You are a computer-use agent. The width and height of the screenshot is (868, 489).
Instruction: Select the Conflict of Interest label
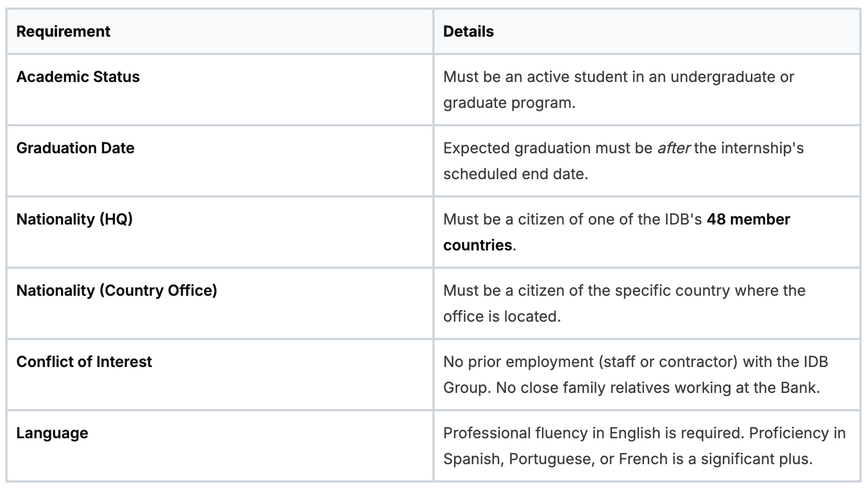point(84,362)
